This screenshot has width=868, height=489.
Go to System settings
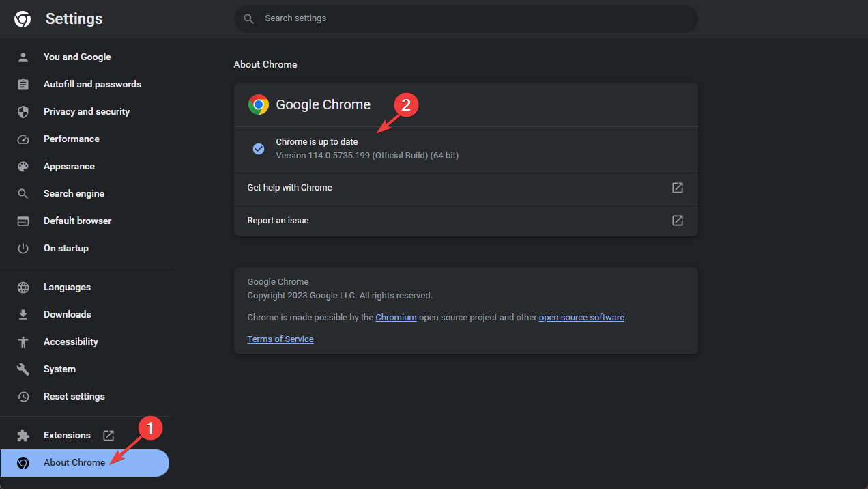tap(85, 369)
